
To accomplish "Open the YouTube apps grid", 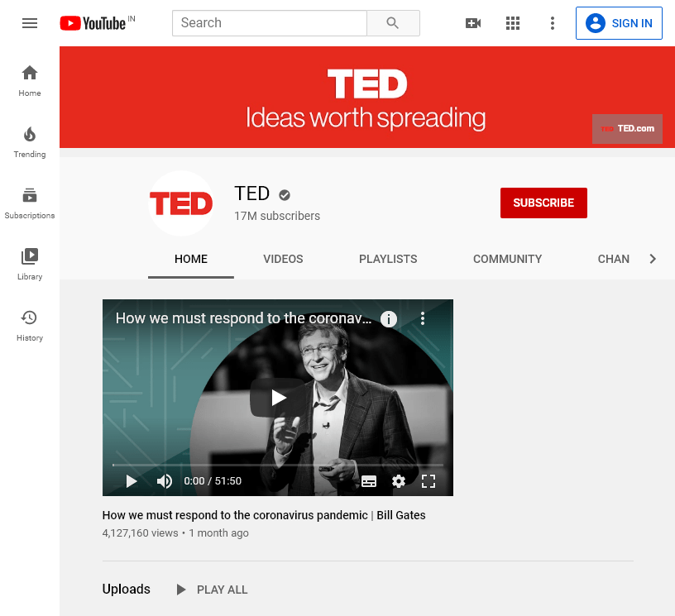I will 513,23.
